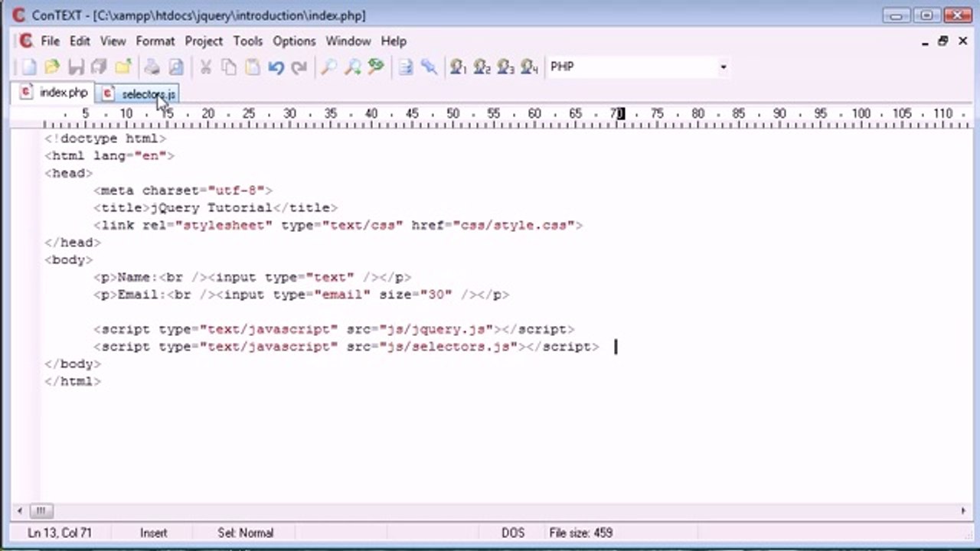Click the horizontal scrollbar right arrow
The image size is (980, 551).
click(x=963, y=510)
